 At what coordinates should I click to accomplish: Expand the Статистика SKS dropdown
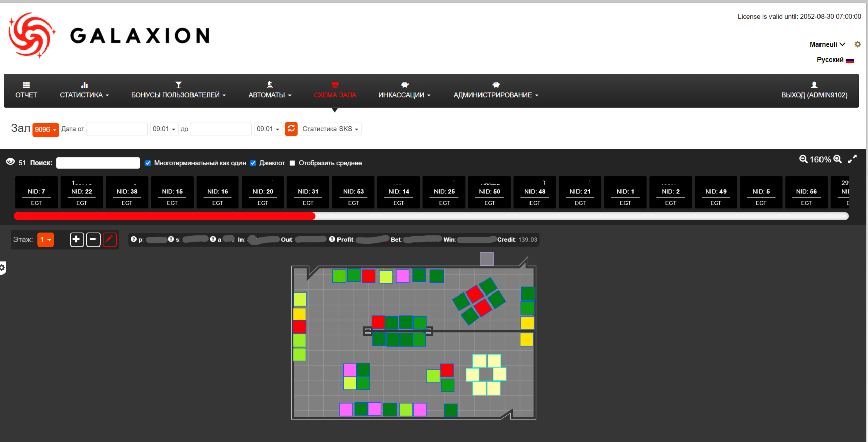330,129
